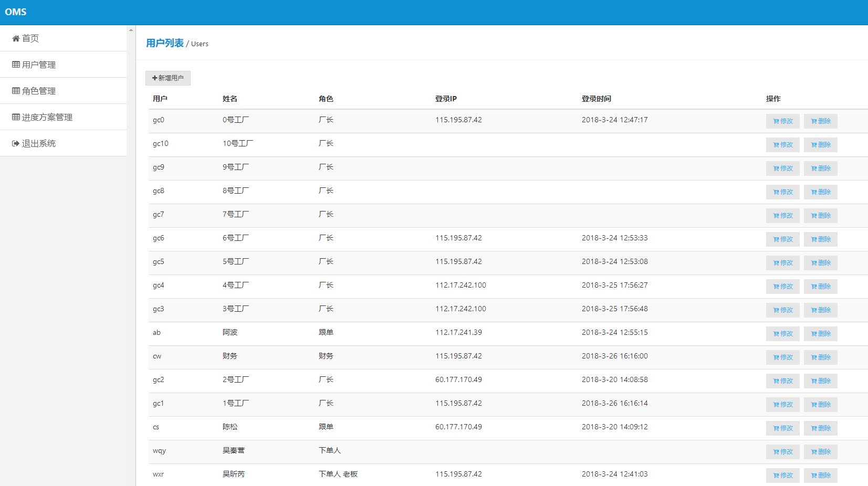
Task: Open 角色管理 in sidebar
Action: point(63,91)
